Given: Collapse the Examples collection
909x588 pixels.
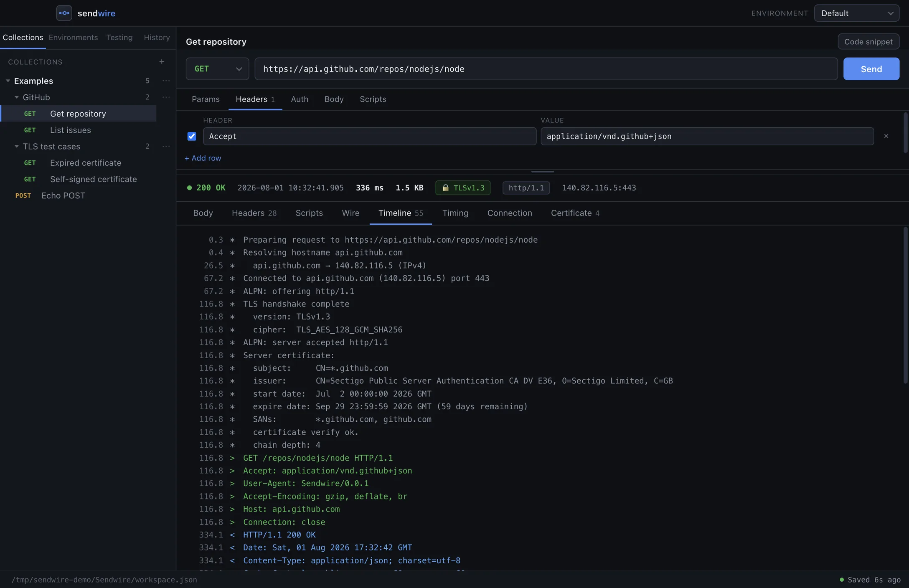Looking at the screenshot, I should (8, 81).
